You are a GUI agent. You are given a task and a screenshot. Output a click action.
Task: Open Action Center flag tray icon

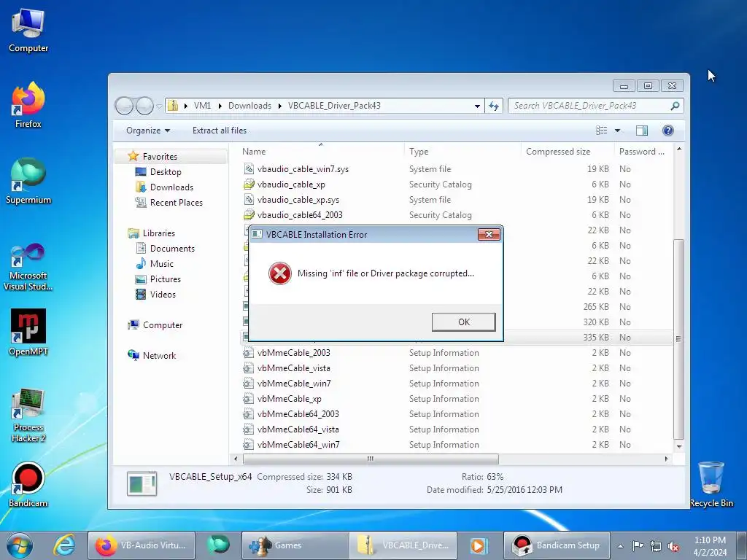pyautogui.click(x=638, y=545)
